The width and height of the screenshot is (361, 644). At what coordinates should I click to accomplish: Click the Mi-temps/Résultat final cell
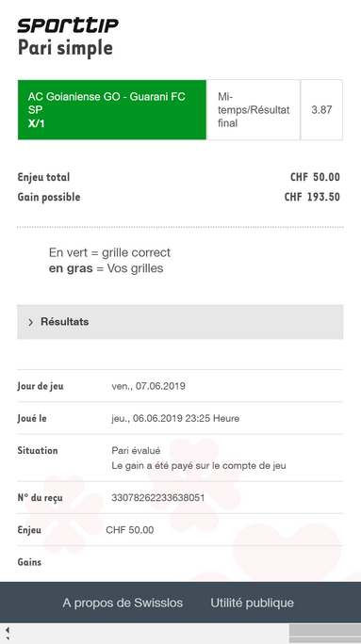[254, 109]
